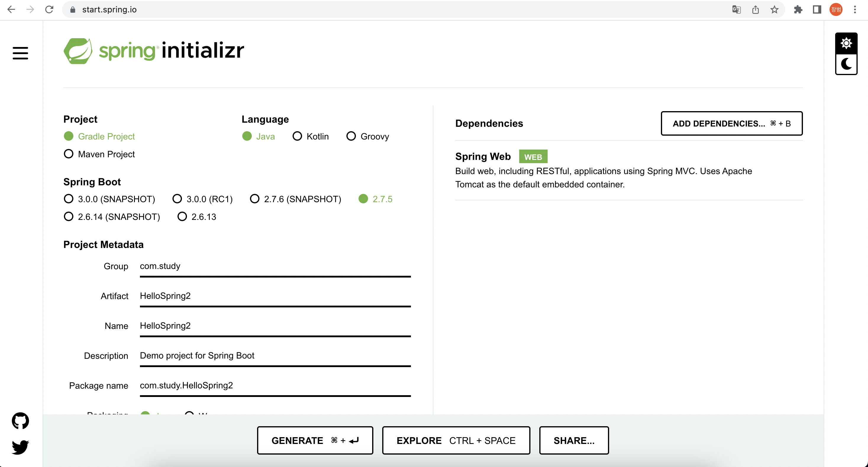This screenshot has height=467, width=868.
Task: Switch to dark theme moon icon
Action: [846, 64]
